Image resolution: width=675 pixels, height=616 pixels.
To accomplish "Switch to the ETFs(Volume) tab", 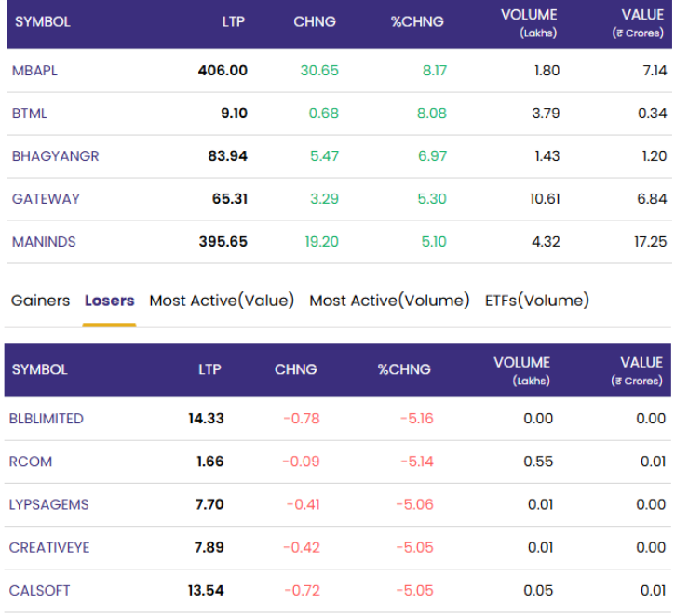I will [x=537, y=301].
